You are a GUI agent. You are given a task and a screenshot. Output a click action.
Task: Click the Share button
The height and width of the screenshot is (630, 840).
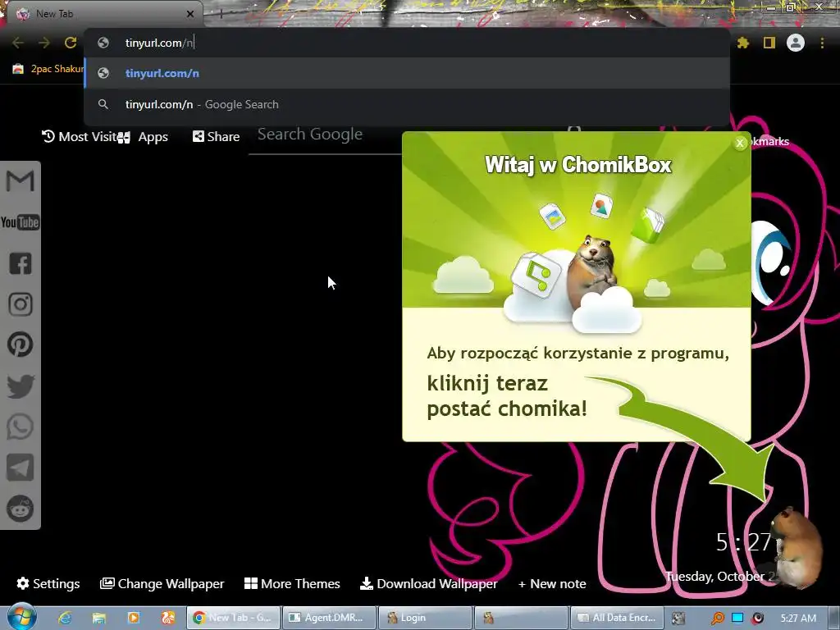pos(216,137)
